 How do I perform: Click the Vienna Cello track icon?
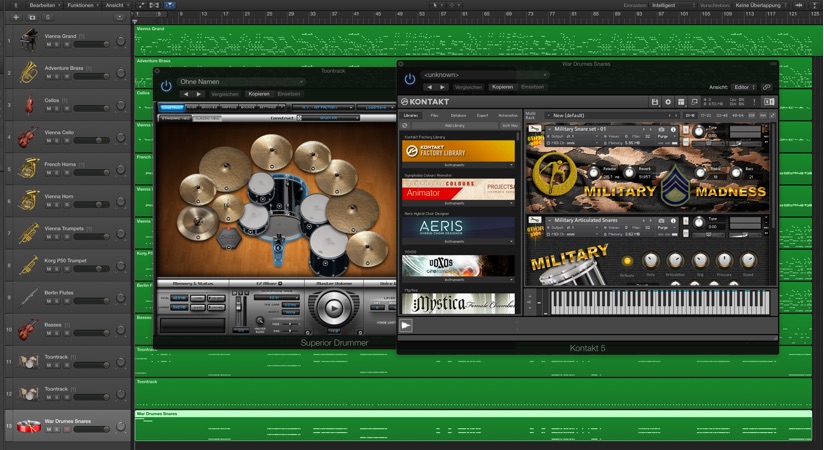pos(28,137)
